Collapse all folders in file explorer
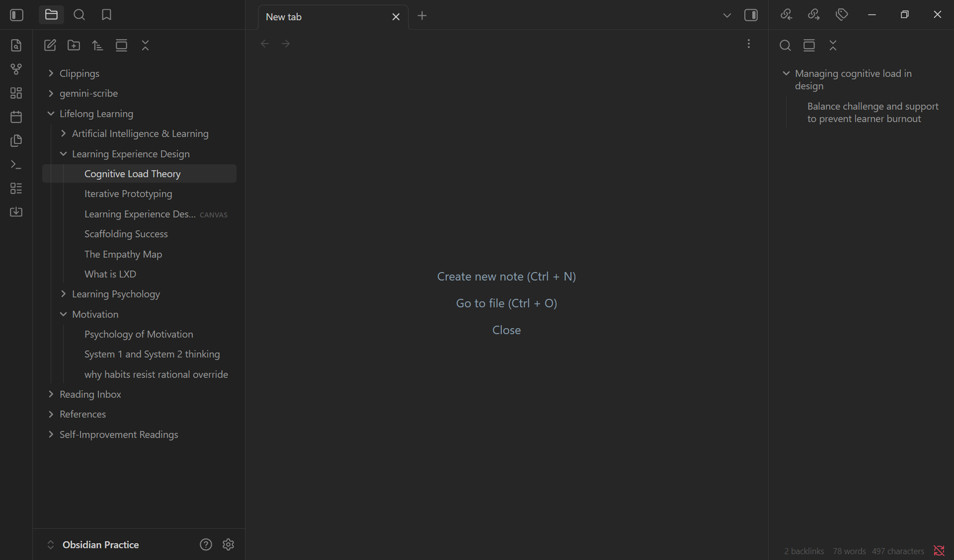This screenshot has width=954, height=560. coord(145,45)
